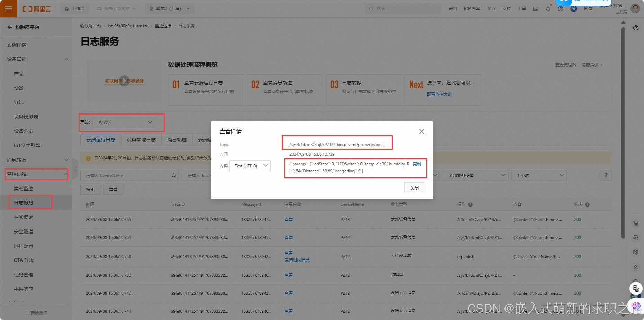
Task: Click the 搜索 button
Action: (x=90, y=189)
